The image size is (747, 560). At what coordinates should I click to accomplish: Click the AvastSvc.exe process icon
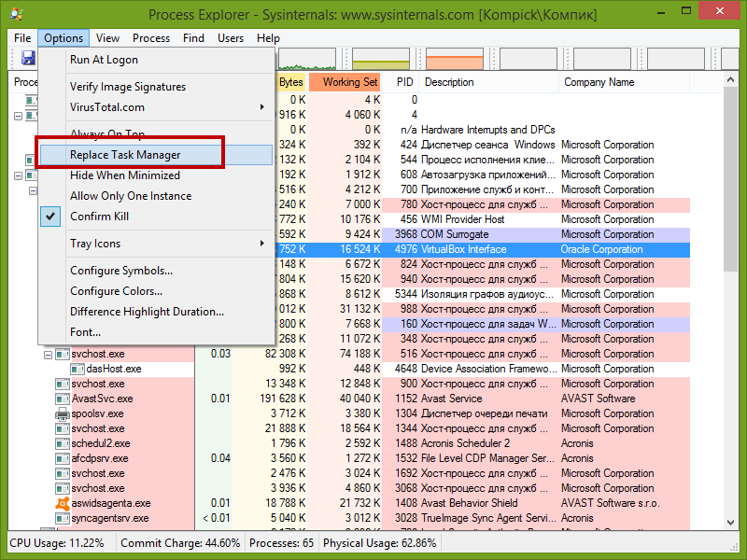click(63, 399)
